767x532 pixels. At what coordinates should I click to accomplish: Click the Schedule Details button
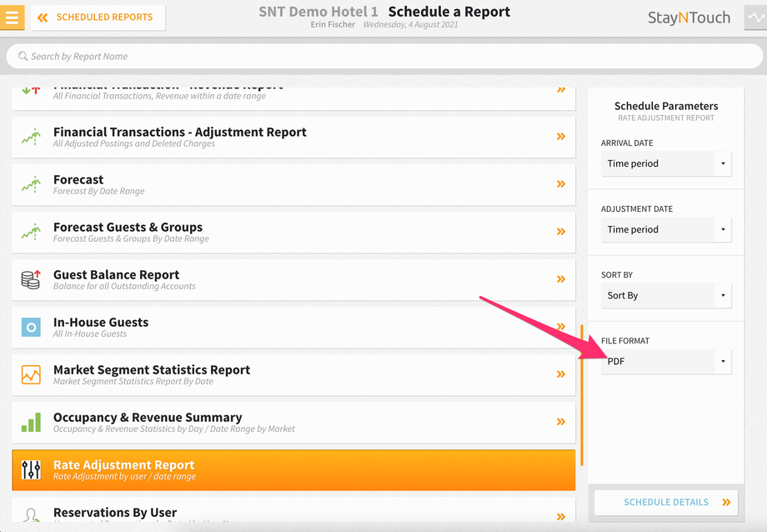[666, 502]
